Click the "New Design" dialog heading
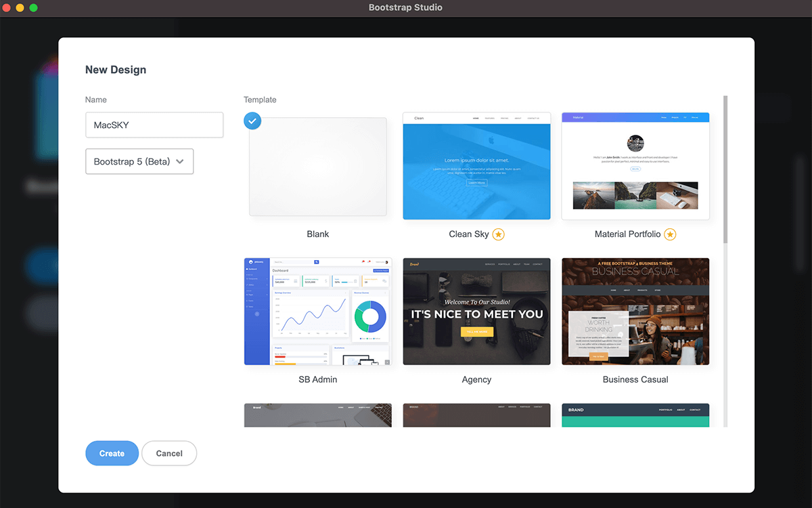Image resolution: width=812 pixels, height=508 pixels. click(x=116, y=70)
